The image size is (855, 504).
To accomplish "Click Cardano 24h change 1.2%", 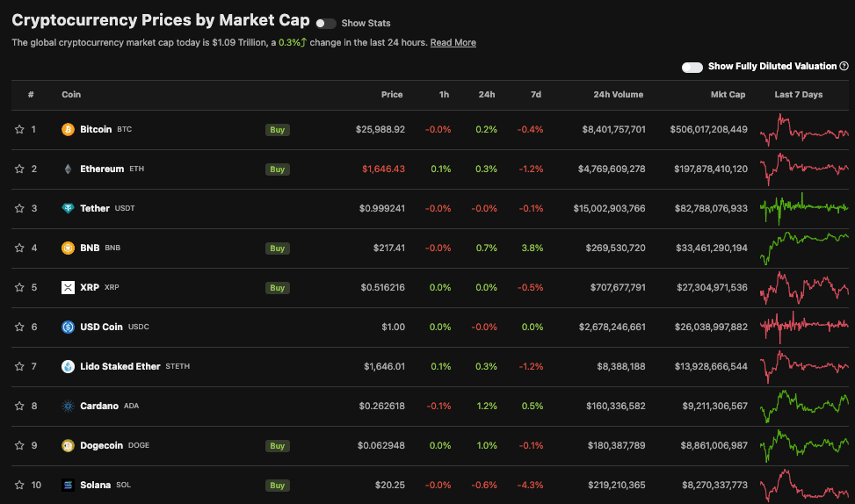I will [x=487, y=406].
